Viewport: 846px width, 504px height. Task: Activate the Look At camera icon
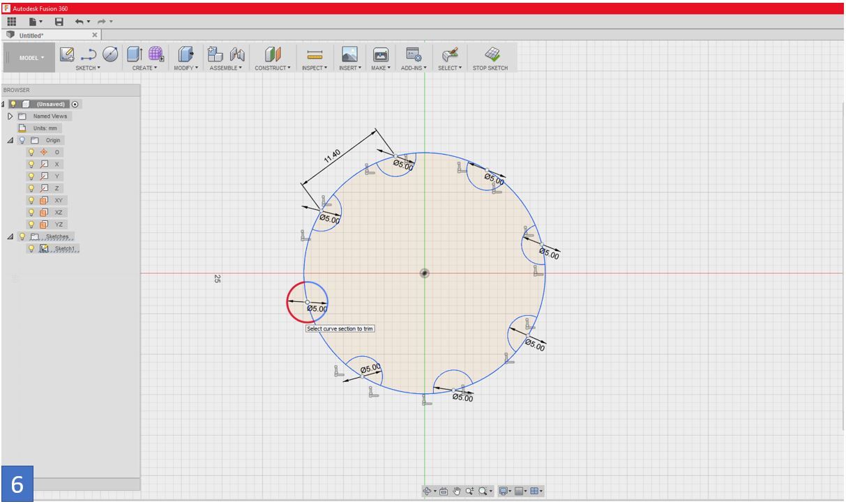point(444,491)
